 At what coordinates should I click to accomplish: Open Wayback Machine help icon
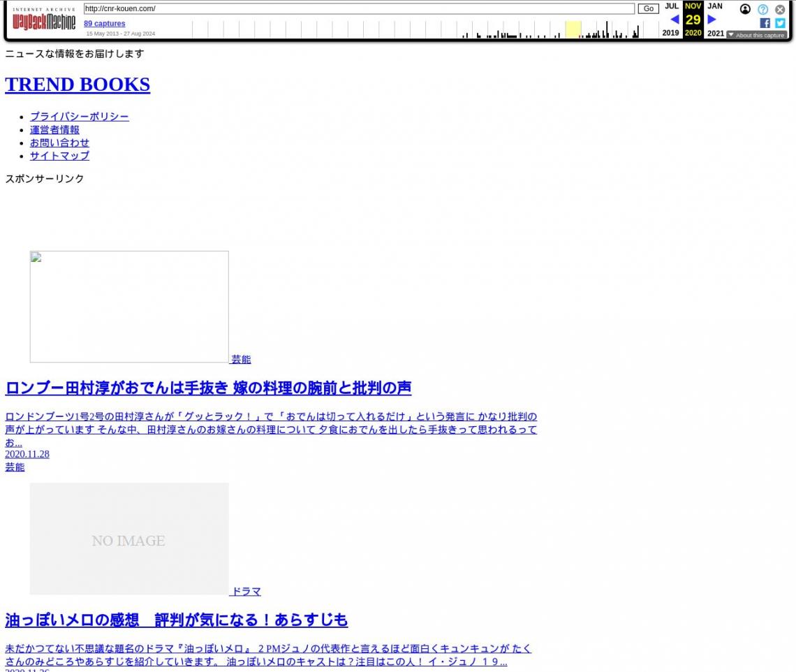(762, 9)
